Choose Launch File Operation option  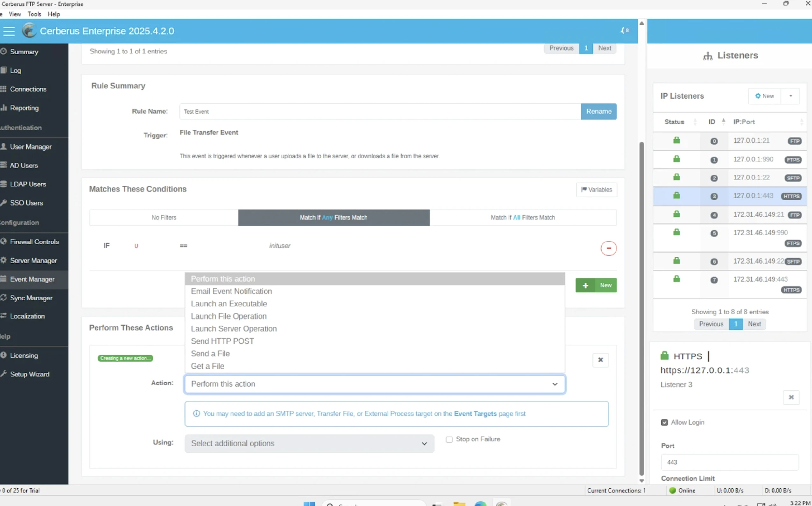(x=375, y=316)
